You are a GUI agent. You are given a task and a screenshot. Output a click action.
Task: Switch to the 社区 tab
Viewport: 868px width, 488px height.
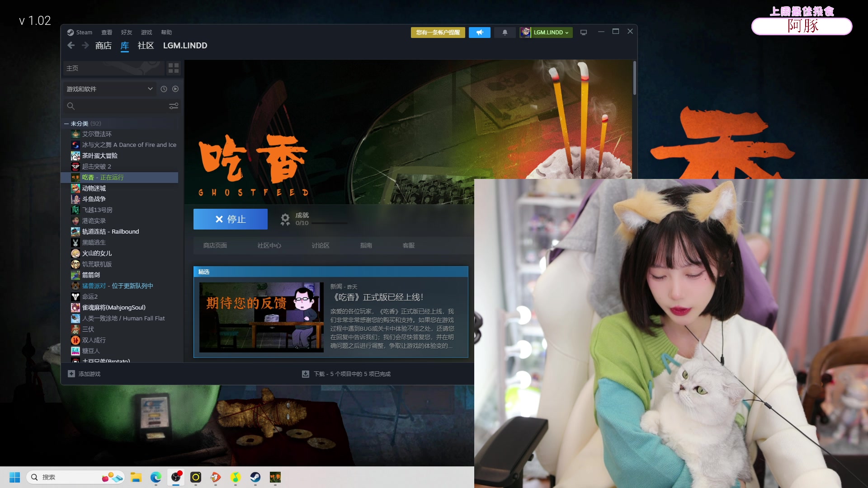146,46
